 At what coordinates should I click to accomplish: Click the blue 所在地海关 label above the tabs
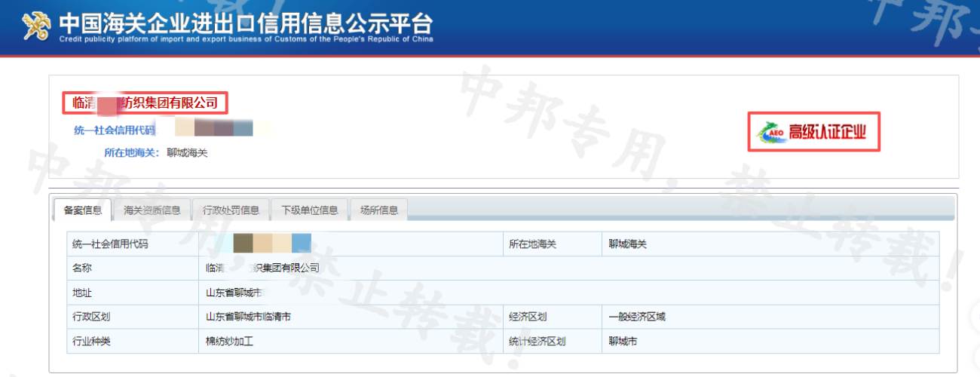point(132,153)
